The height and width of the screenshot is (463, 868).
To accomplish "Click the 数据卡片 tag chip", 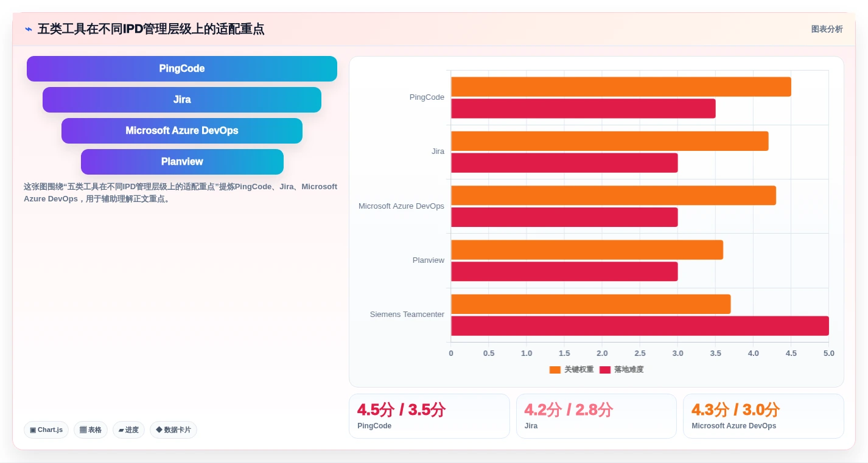I will [x=173, y=430].
